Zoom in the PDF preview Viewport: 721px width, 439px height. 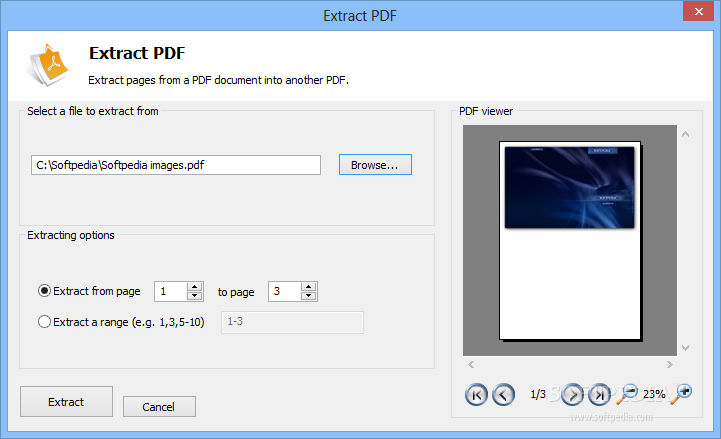click(681, 393)
